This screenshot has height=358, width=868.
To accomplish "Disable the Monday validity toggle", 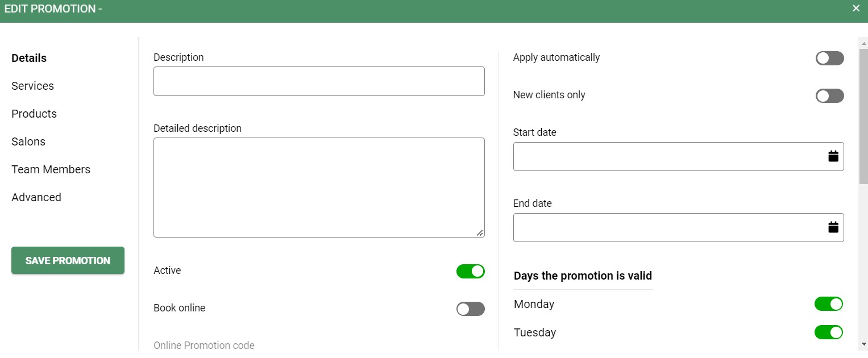I will click(x=829, y=304).
